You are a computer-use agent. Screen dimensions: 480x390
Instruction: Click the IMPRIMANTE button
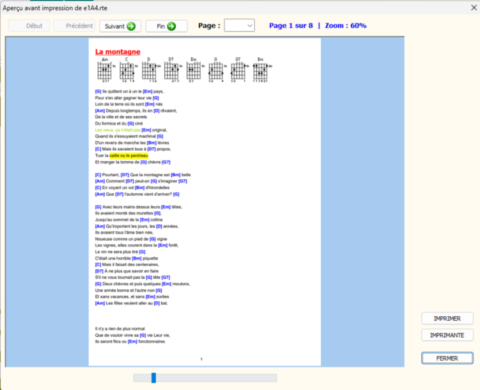pos(447,335)
